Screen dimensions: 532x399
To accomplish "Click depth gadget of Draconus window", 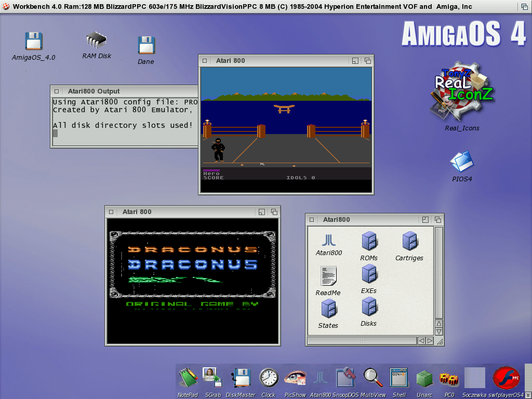I will (274, 212).
